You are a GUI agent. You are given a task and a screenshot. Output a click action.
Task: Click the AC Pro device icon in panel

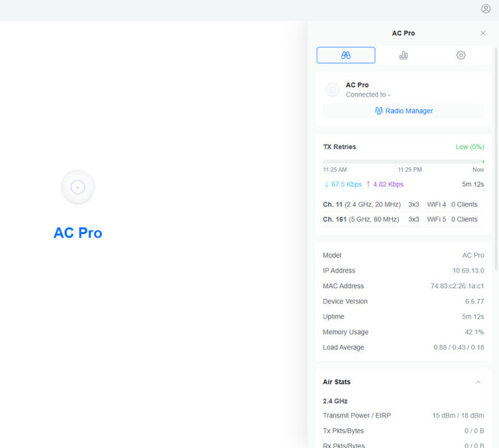click(x=332, y=90)
